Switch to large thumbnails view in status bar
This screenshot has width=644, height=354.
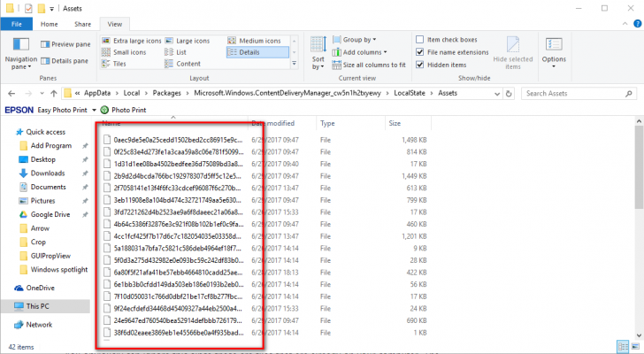click(635, 347)
